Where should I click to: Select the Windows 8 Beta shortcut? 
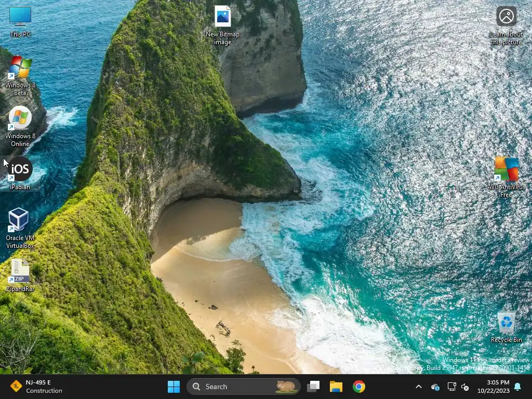[20, 76]
